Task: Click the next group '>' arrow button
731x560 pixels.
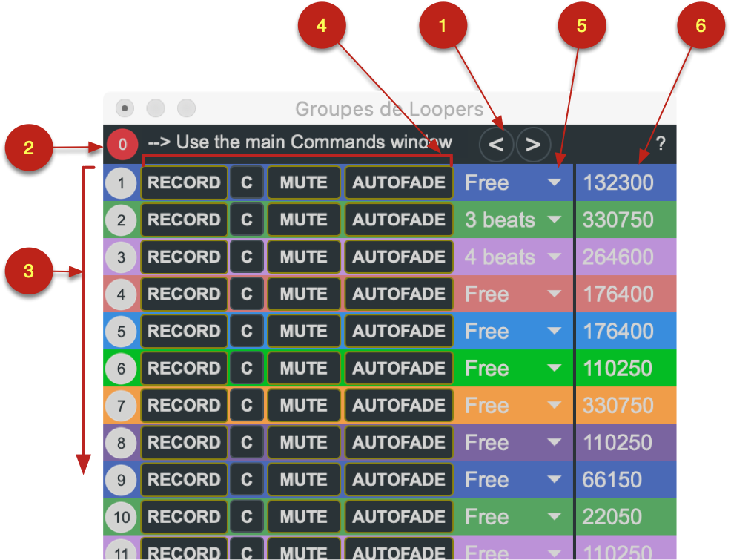Action: click(x=533, y=145)
